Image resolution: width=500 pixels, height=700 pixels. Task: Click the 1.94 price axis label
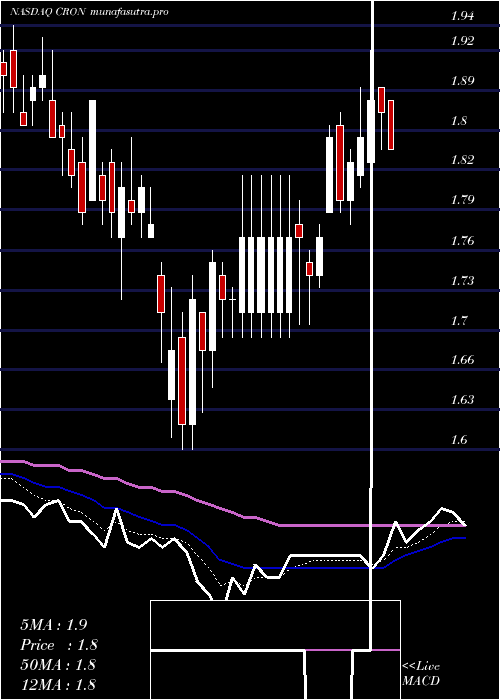pyautogui.click(x=462, y=17)
